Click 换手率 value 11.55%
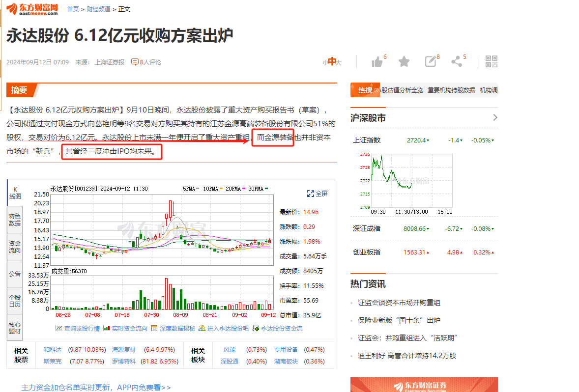 [x=314, y=286]
